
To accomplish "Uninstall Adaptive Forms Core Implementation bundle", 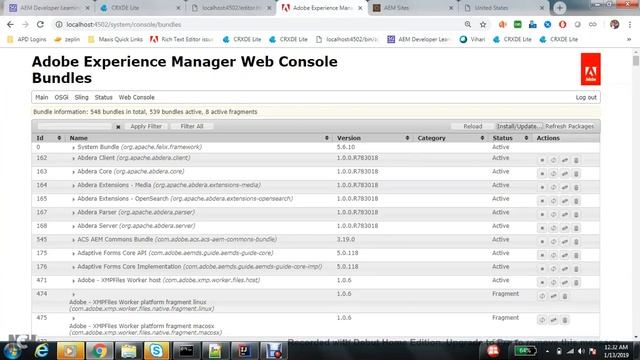I will [x=576, y=269].
